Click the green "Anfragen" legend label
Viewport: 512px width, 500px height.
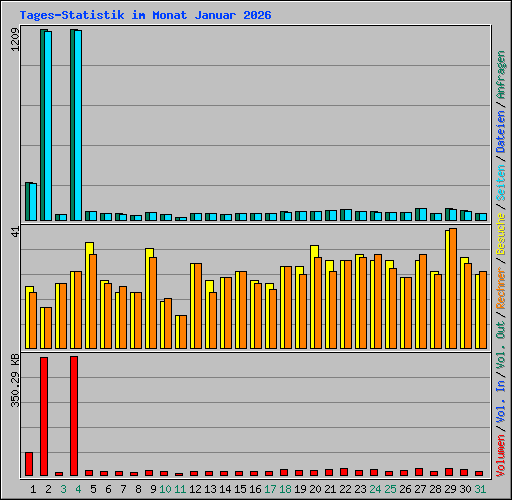pos(501,75)
